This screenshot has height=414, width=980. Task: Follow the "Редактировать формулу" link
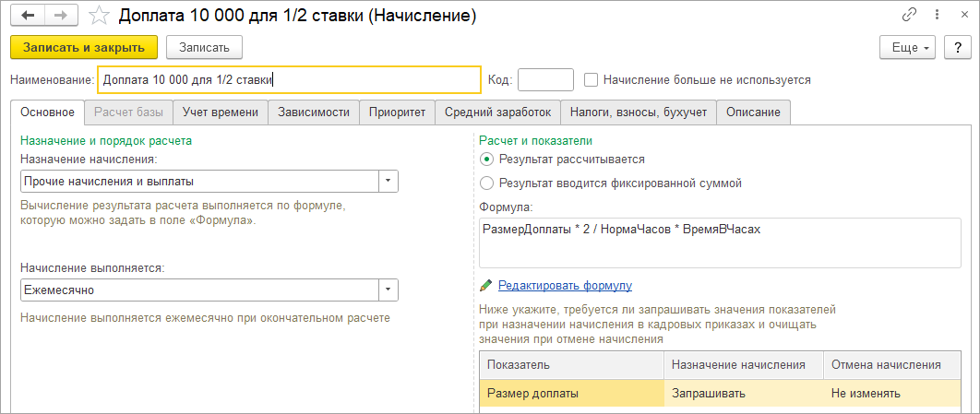point(565,286)
